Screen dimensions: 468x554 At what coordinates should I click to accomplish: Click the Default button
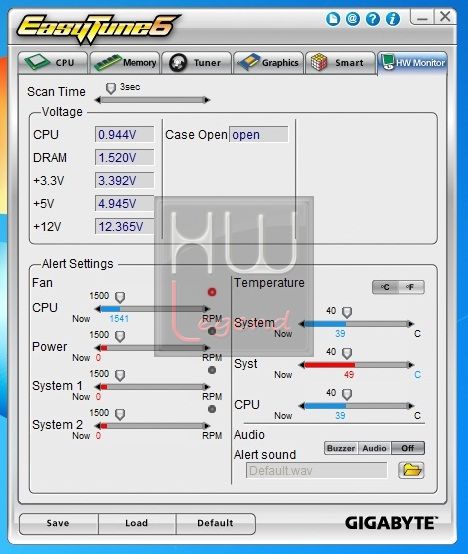click(x=215, y=523)
